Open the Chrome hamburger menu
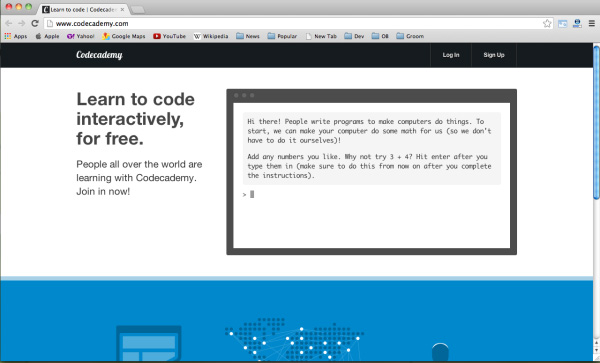 (x=592, y=23)
